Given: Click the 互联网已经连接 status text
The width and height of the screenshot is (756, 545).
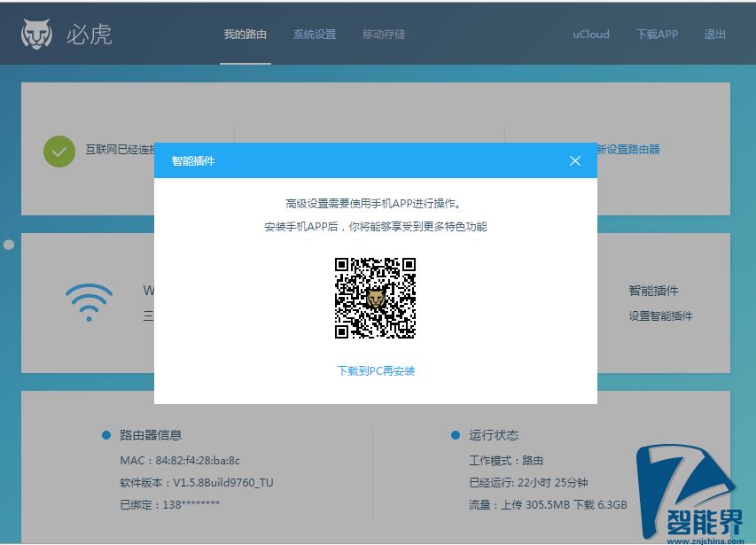Looking at the screenshot, I should tap(120, 150).
